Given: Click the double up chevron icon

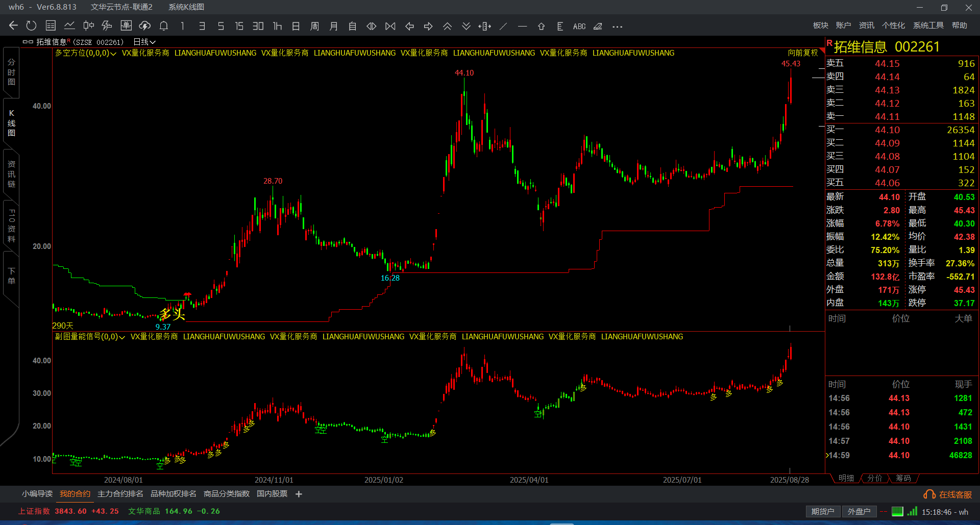Looking at the screenshot, I should point(447,26).
